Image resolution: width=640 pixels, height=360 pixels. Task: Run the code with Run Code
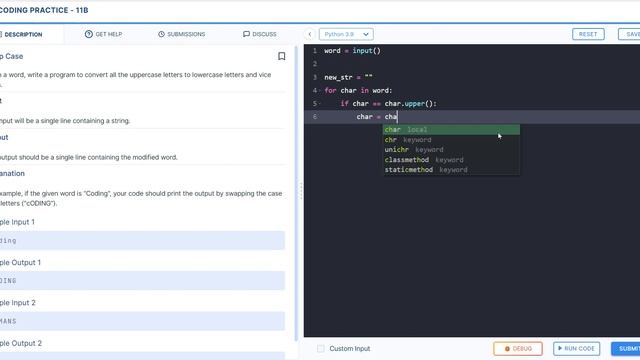(576, 349)
